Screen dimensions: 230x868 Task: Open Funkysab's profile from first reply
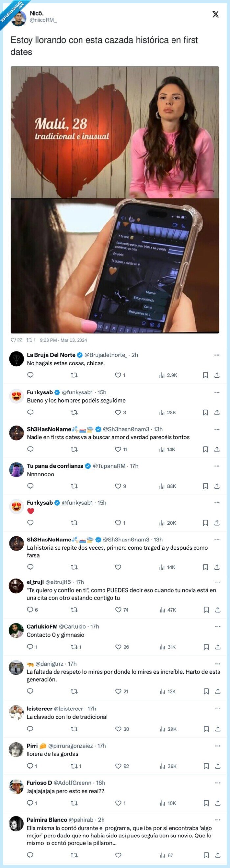pos(39,392)
